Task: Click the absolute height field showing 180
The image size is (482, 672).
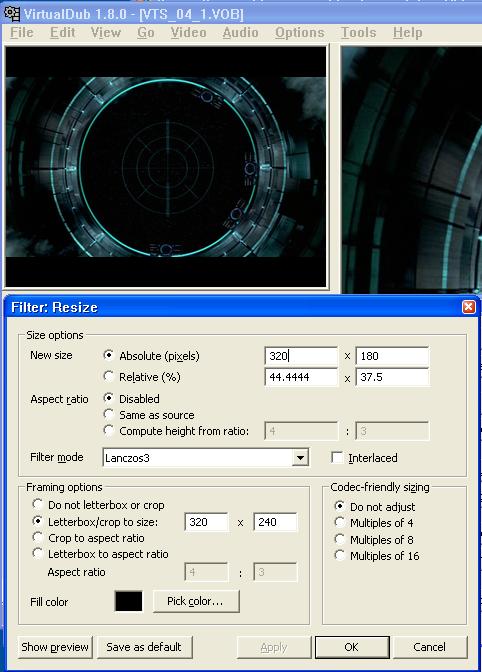Action: pyautogui.click(x=392, y=356)
